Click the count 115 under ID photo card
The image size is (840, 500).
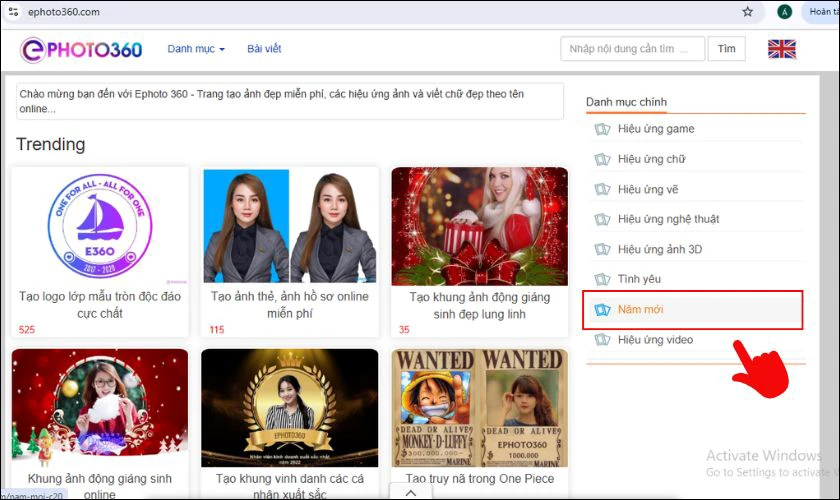coord(216,330)
